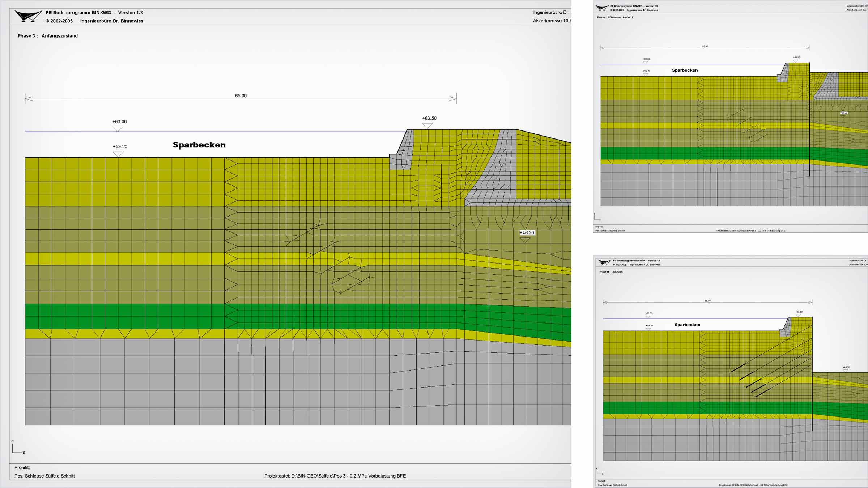Click the +46.20 level label in Phase 3
Viewport: 868px width, 488px height.
tap(527, 233)
